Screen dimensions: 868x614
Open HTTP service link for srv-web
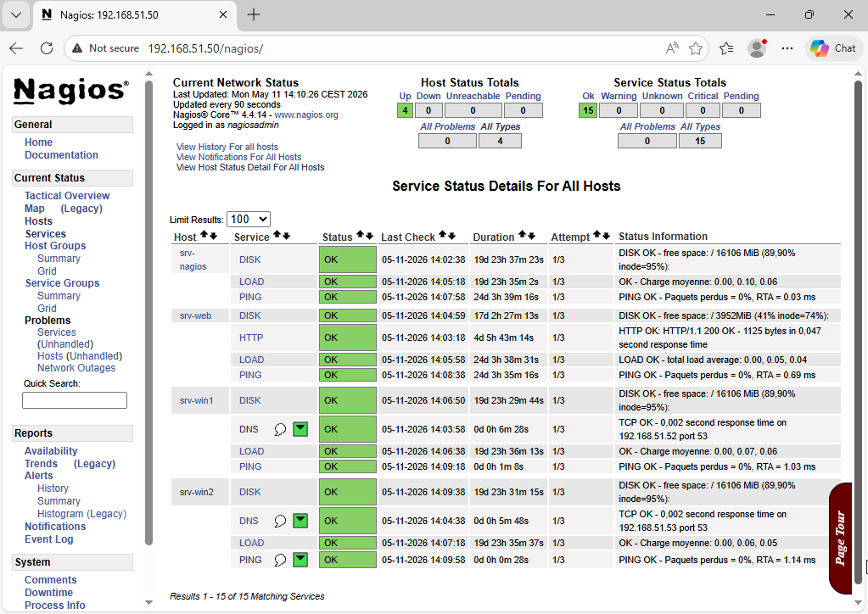coord(251,338)
